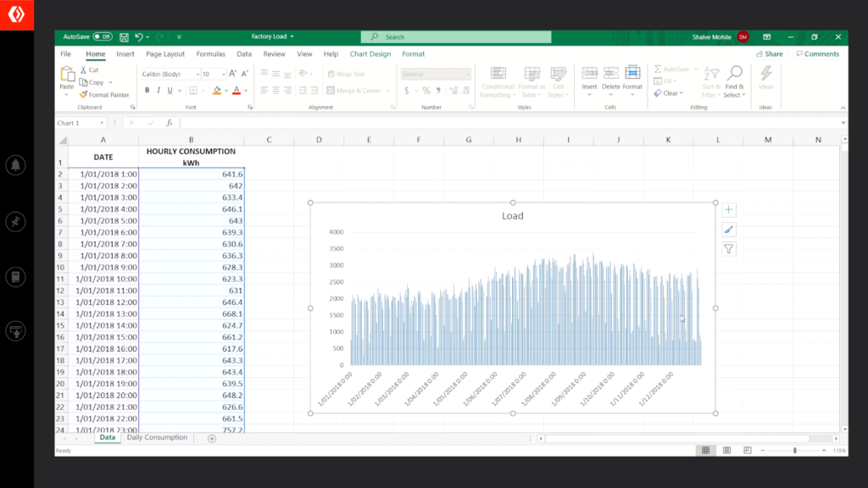Screen dimensions: 868x488
Task: Open Chart Elements plus button
Action: pyautogui.click(x=729, y=210)
